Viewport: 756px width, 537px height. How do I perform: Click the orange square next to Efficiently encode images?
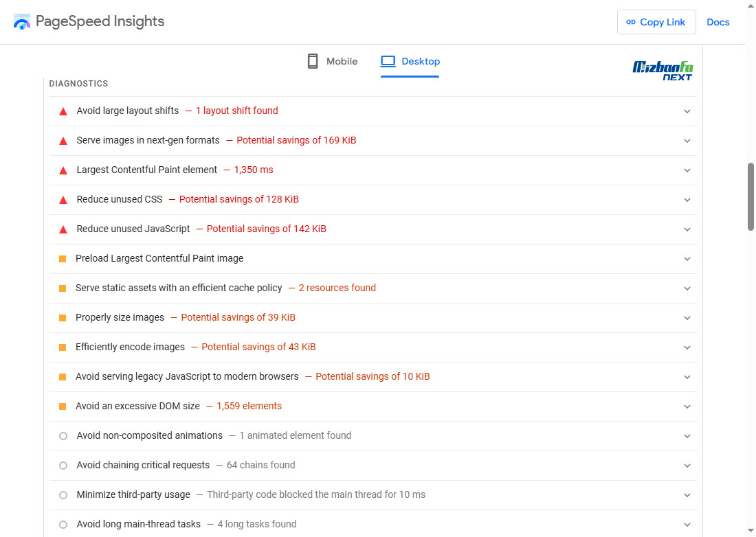(x=63, y=347)
